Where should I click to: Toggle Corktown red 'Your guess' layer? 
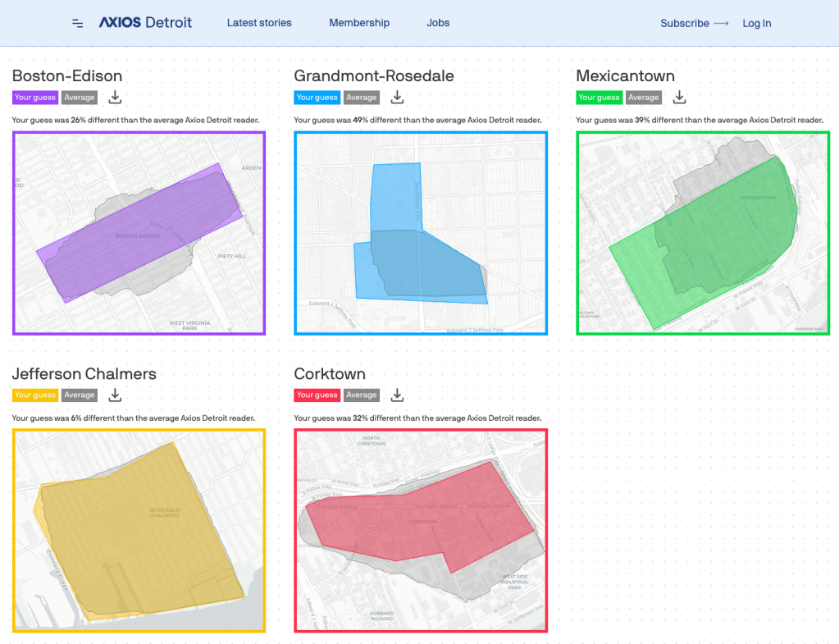pyautogui.click(x=317, y=395)
